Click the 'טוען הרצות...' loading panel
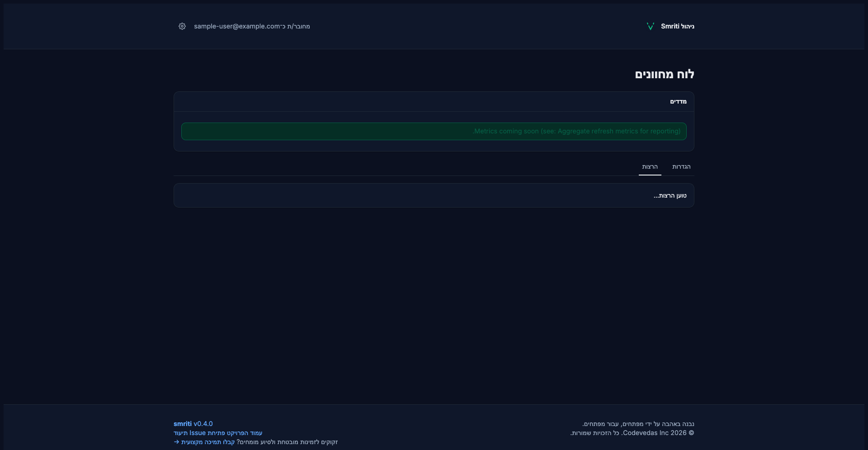The height and width of the screenshot is (450, 868). tap(434, 195)
